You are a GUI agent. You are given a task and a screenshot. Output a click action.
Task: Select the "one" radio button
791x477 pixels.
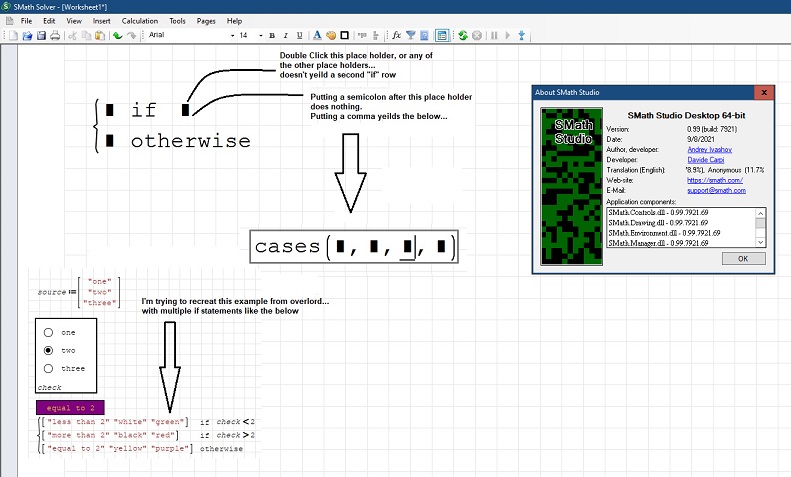click(47, 333)
